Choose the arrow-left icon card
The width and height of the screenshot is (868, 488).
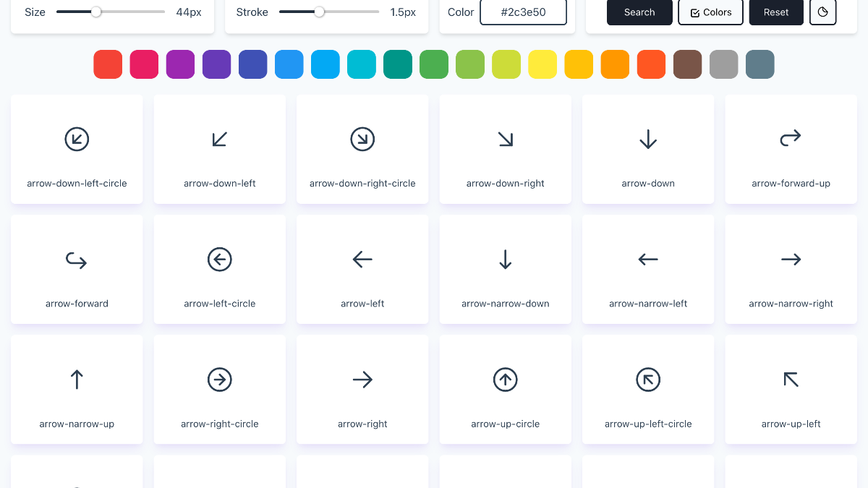click(x=362, y=269)
